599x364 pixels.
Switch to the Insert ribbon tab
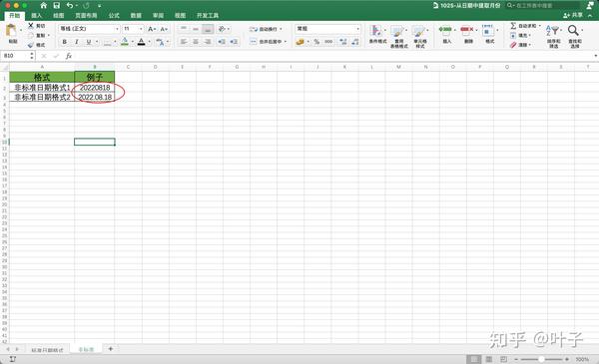tap(36, 15)
